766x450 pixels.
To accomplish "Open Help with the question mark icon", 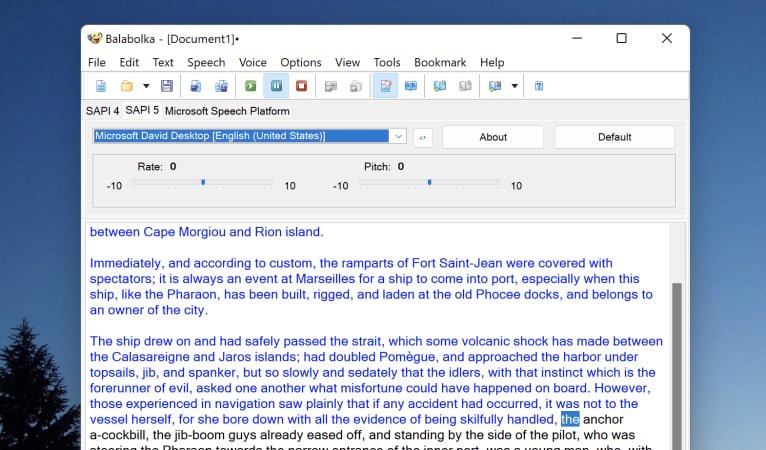I will click(539, 86).
